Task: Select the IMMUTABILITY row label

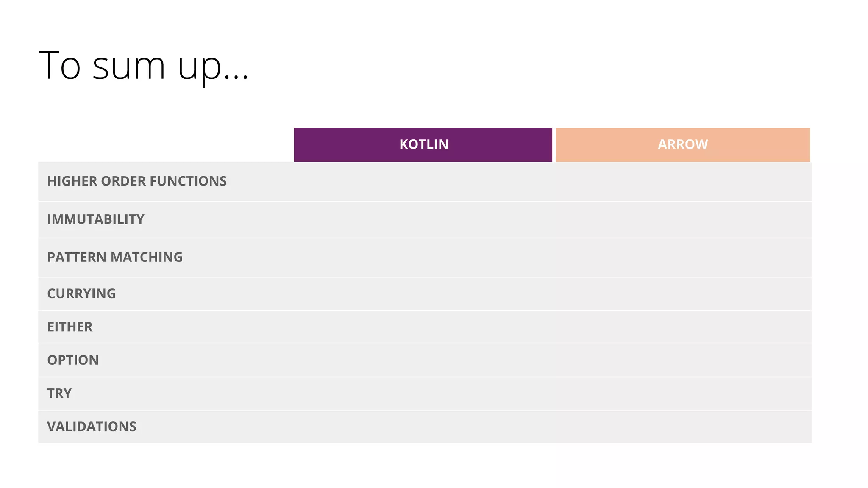Action: [x=96, y=219]
